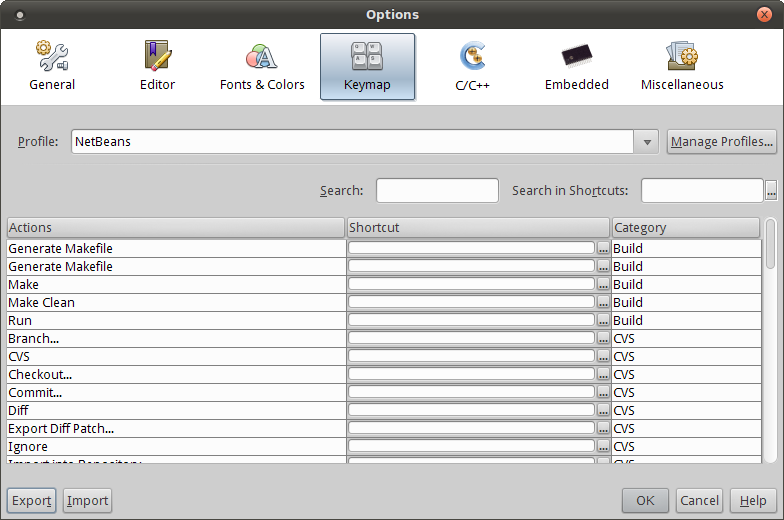This screenshot has height=520, width=784.
Task: Open shortcut ellipsis for Checkout... row
Action: click(604, 374)
